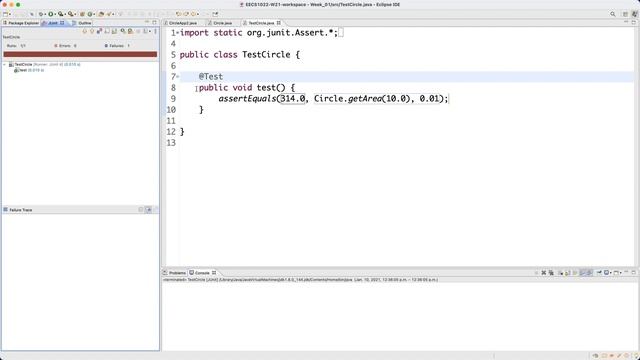Click the green Run button in toolbar
The height and width of the screenshot is (360, 640).
click(51, 14)
